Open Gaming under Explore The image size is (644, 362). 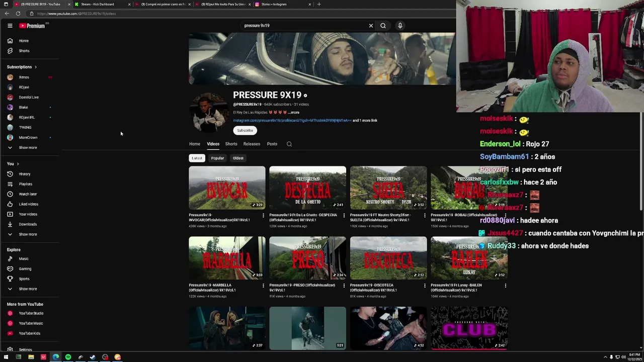(30, 269)
